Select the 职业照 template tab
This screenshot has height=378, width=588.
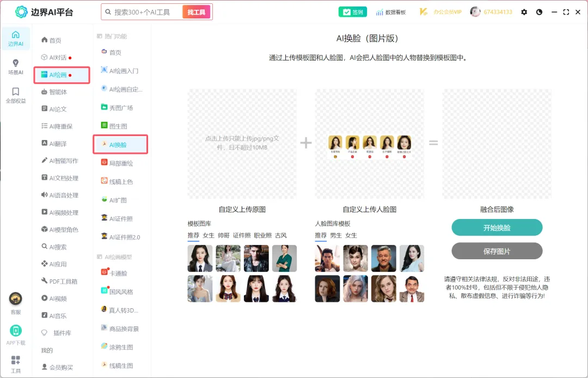tap(262, 235)
